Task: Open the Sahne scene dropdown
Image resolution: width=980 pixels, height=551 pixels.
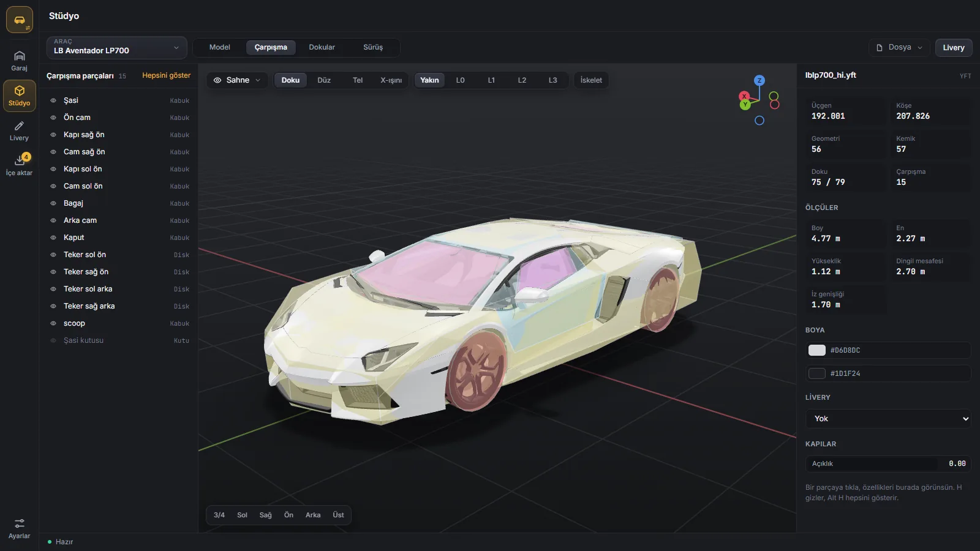Action: [x=237, y=80]
